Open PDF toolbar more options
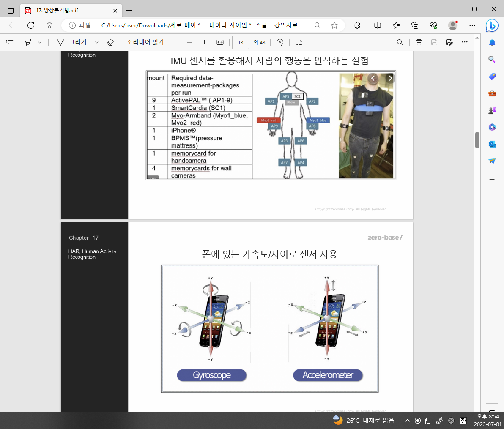This screenshot has height=429, width=504. [465, 42]
